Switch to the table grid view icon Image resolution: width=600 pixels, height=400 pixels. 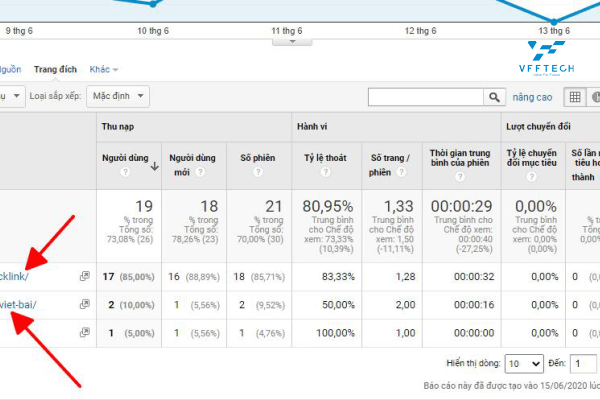point(574,97)
